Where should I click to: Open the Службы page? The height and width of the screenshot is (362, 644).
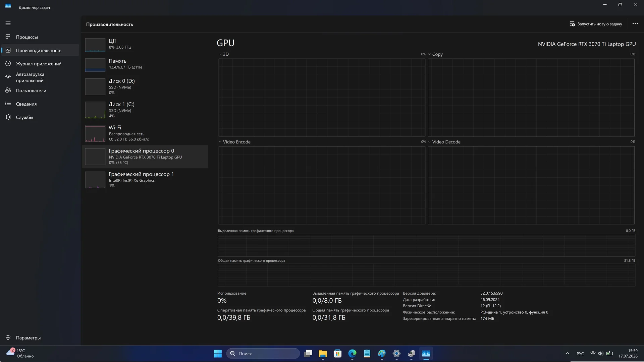40,117
